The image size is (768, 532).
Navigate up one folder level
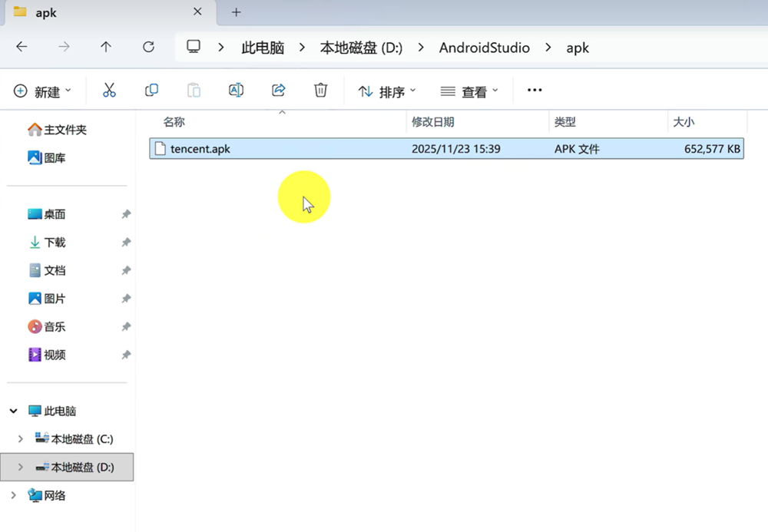pos(106,47)
